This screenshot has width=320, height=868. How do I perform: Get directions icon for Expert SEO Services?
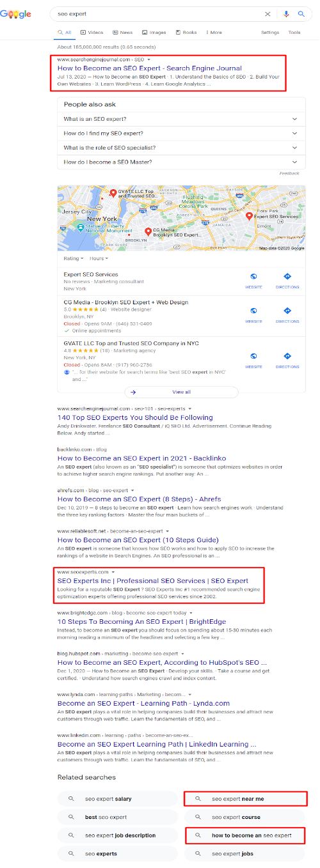tap(287, 276)
